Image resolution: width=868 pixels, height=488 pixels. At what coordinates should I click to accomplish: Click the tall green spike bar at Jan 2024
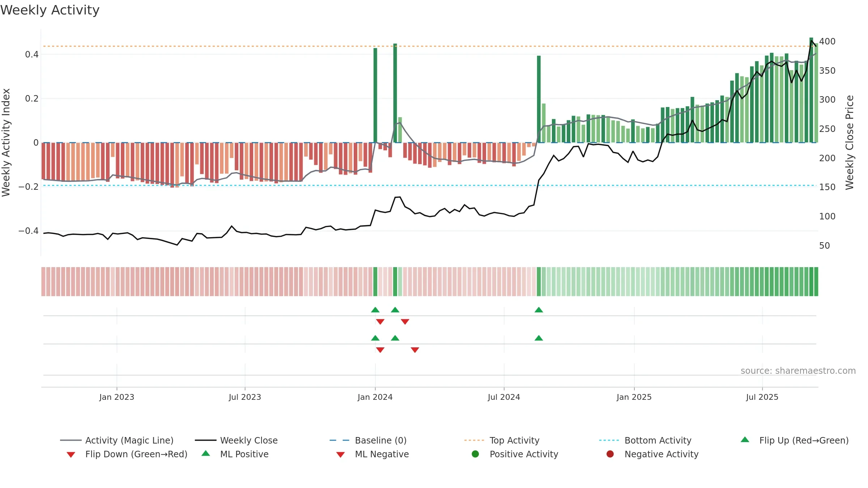tap(375, 95)
